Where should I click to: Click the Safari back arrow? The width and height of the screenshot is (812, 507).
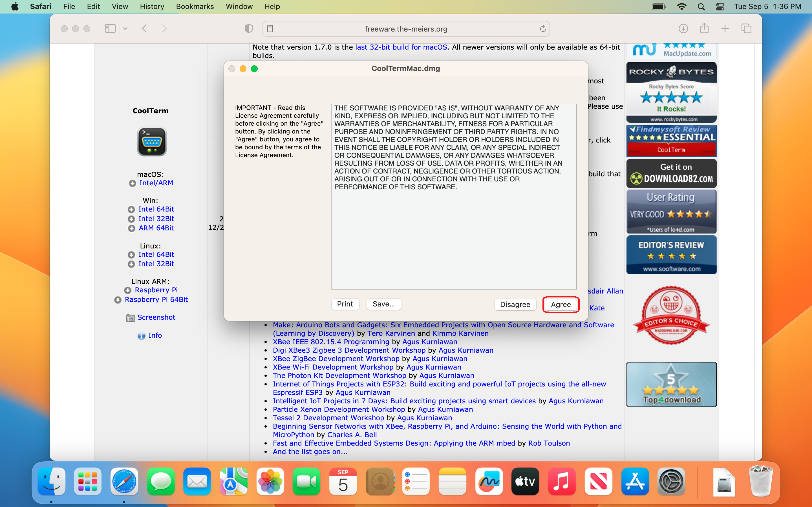[x=144, y=28]
